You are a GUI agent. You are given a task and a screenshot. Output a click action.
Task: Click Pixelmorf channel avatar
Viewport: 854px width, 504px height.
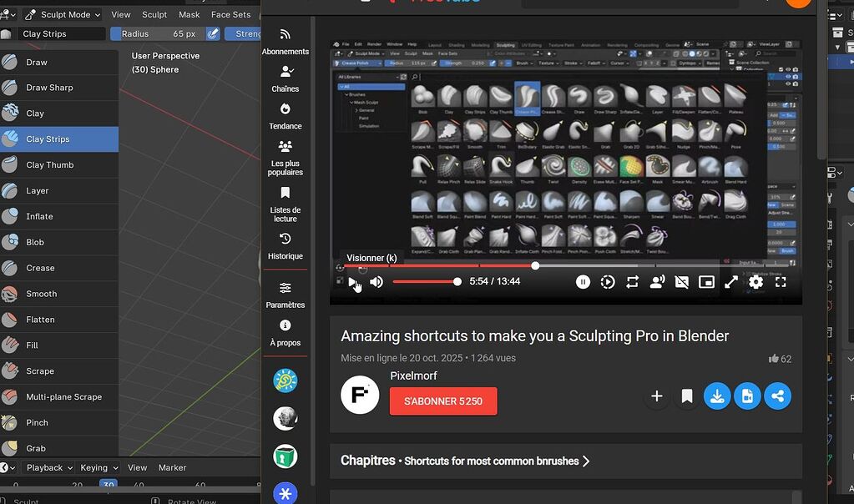[x=360, y=396]
